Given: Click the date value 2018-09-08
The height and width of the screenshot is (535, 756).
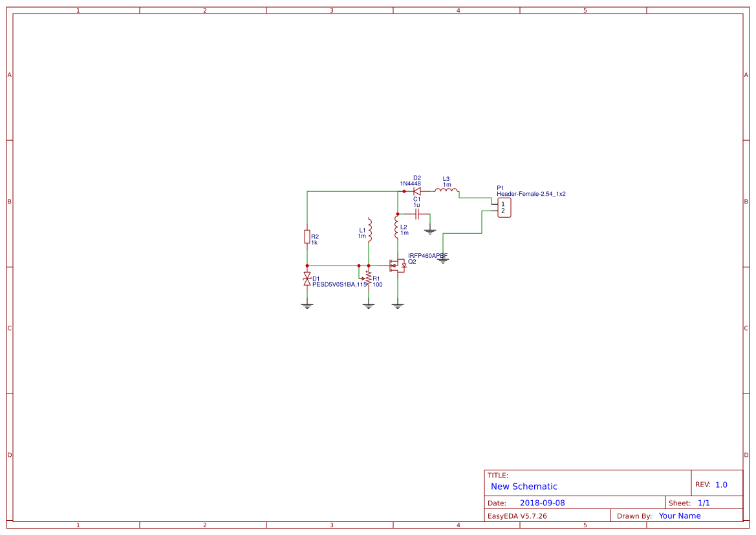Looking at the screenshot, I should click(542, 503).
